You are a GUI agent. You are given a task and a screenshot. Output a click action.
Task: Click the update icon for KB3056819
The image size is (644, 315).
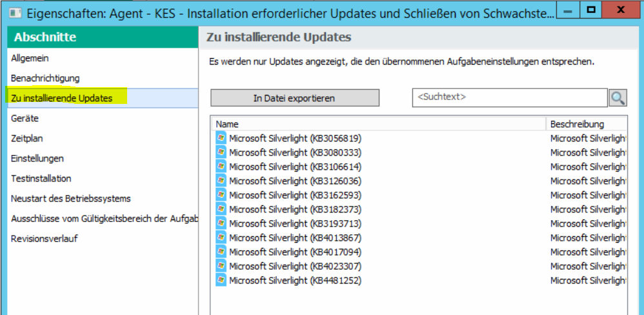click(221, 138)
